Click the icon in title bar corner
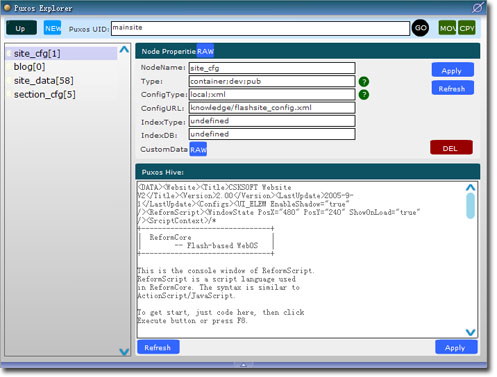Viewport: 497px width, 377px height. click(478, 7)
